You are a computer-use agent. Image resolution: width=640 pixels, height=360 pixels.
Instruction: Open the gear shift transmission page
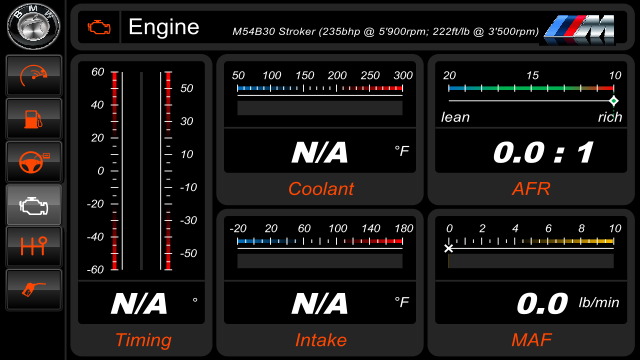[x=34, y=247]
